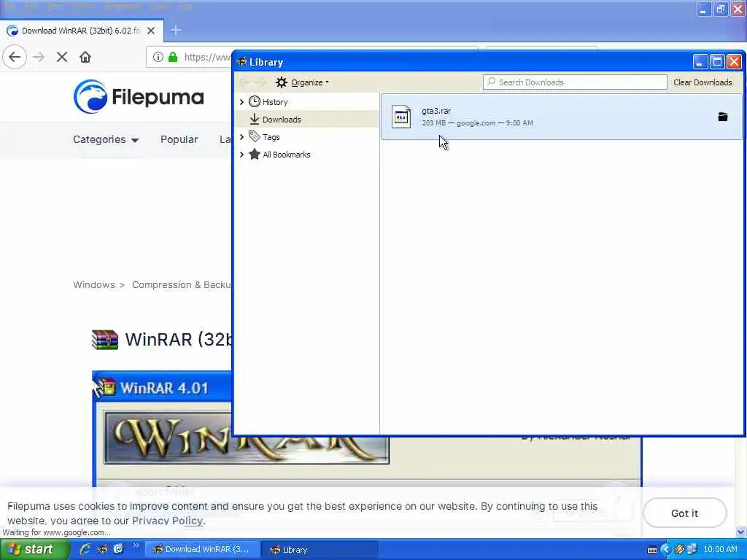
Task: Expand the Tags tree node
Action: [x=241, y=136]
